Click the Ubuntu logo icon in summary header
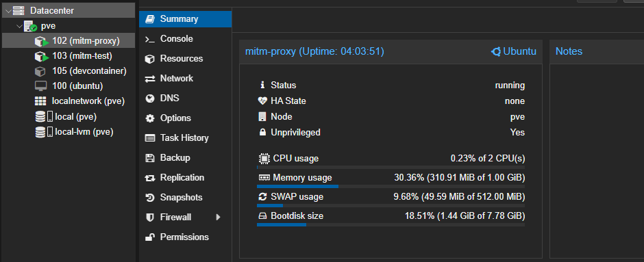The height and width of the screenshot is (262, 644). tap(496, 52)
